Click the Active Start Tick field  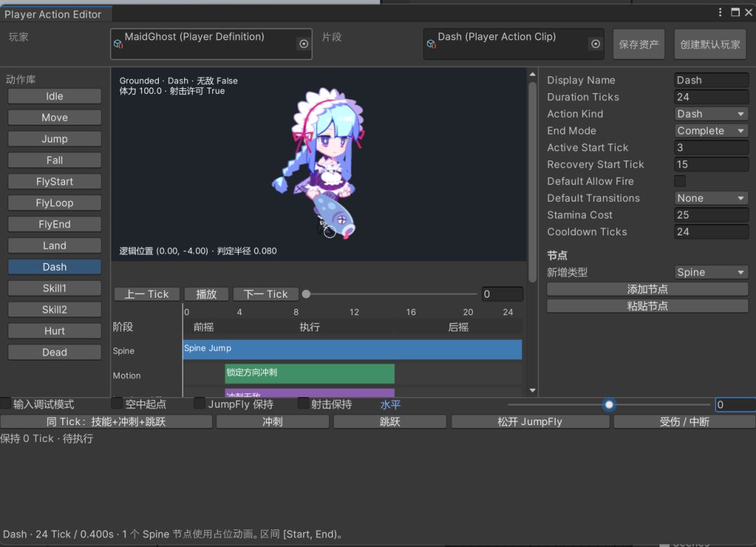click(711, 148)
